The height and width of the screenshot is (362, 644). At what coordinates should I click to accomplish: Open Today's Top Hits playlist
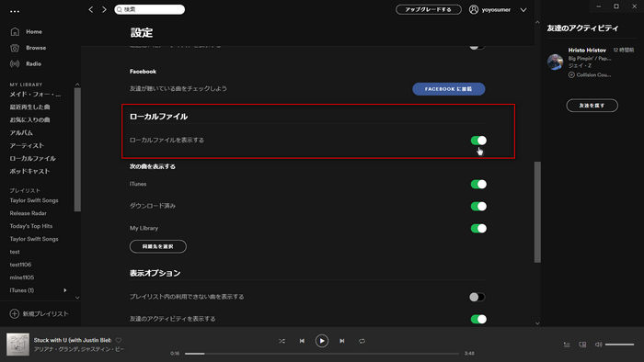tap(31, 226)
